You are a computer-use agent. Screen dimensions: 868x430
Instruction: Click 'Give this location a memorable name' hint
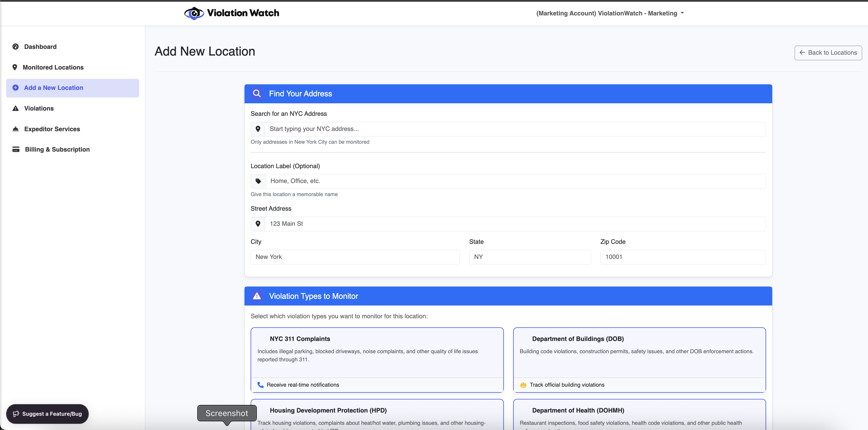(x=294, y=194)
